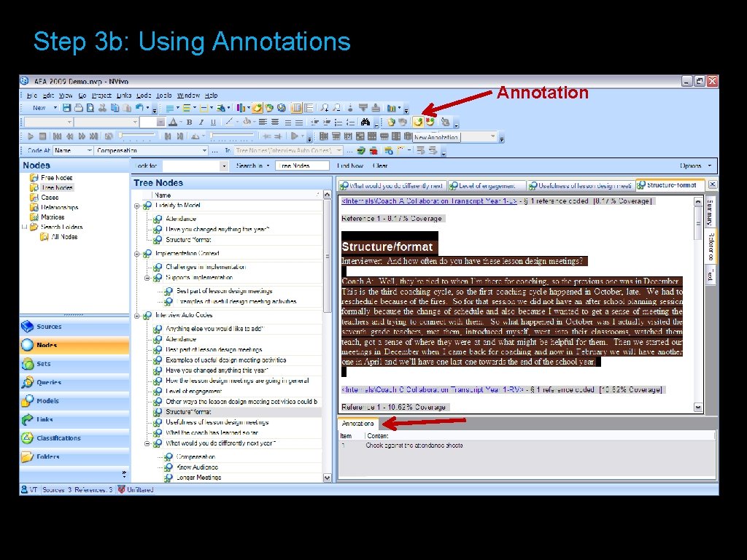
Task: Click the Code selection icon in coding bar
Action: 361,150
